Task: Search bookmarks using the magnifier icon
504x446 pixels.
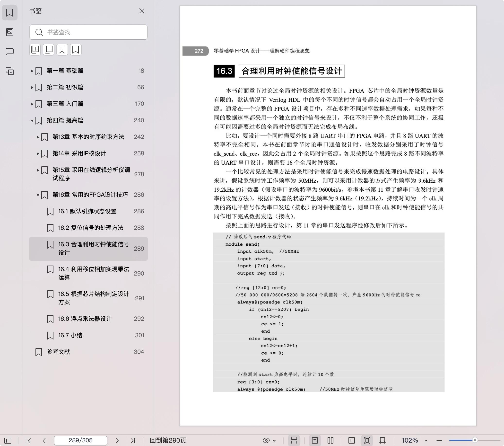Action: 39,32
